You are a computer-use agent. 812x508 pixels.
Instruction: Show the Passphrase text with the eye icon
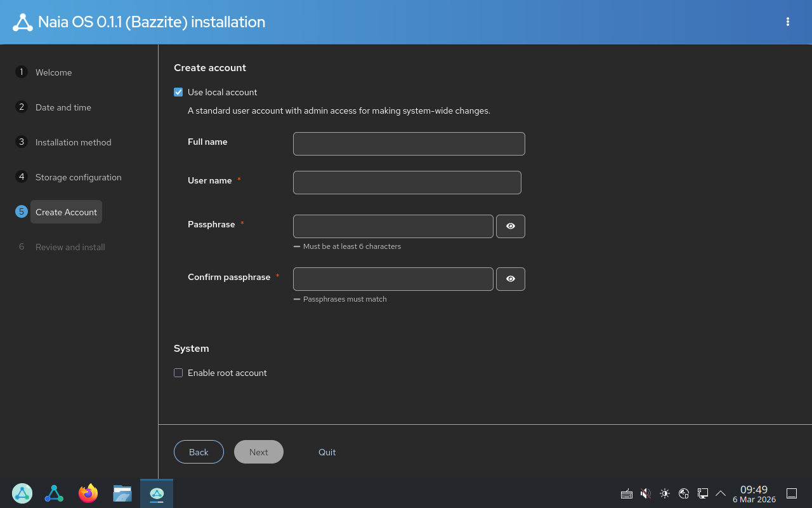(510, 226)
